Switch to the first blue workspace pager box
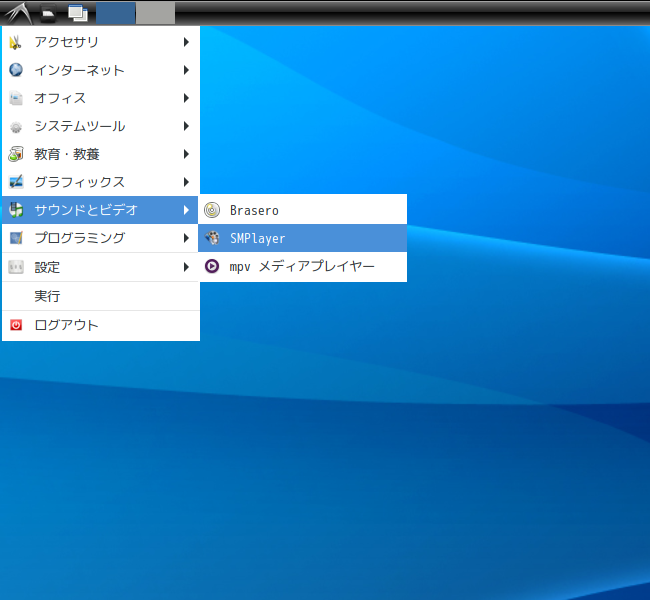 [x=116, y=13]
